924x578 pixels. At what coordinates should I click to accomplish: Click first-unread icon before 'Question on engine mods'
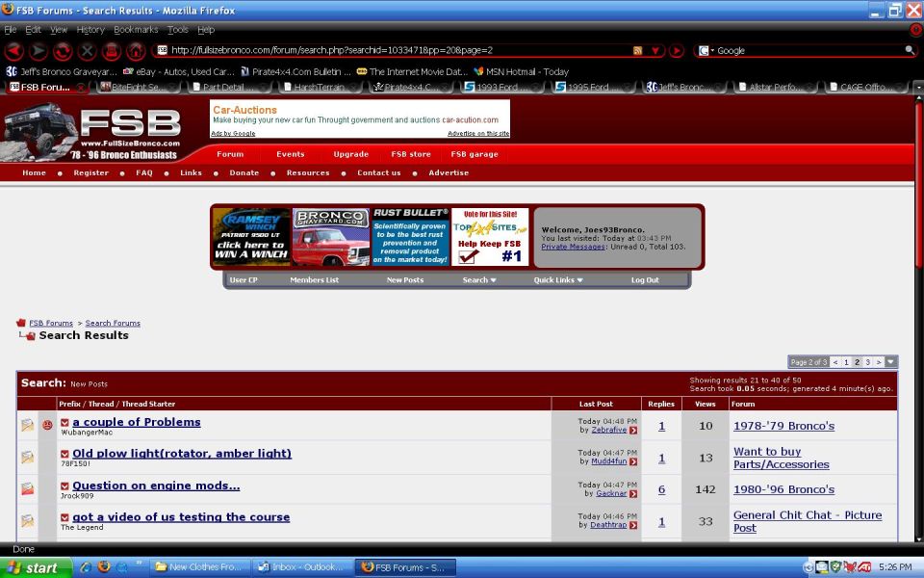pos(64,486)
